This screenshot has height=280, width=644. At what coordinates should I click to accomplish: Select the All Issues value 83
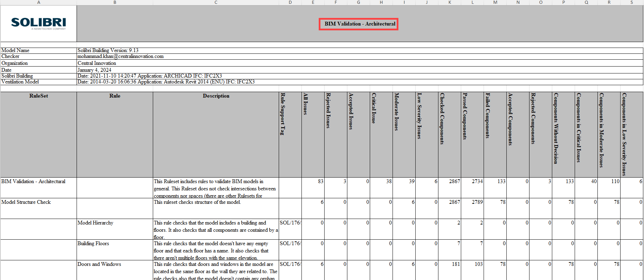click(x=313, y=188)
